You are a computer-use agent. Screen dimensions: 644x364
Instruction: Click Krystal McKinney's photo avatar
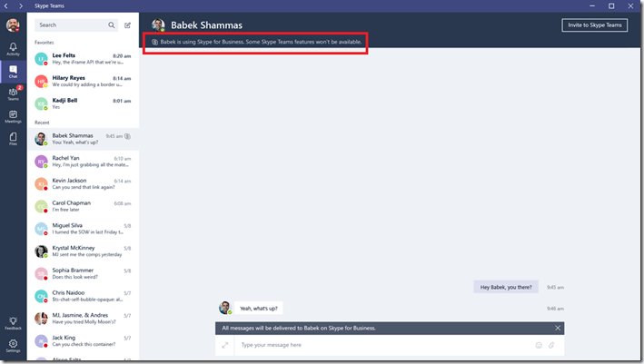tap(41, 251)
